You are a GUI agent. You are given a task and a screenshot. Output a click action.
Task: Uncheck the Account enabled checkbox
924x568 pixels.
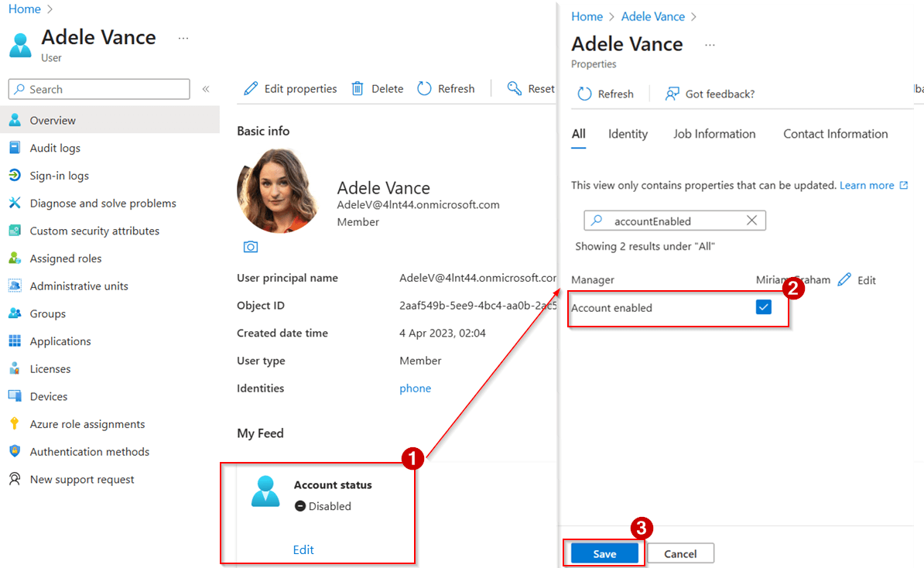764,306
